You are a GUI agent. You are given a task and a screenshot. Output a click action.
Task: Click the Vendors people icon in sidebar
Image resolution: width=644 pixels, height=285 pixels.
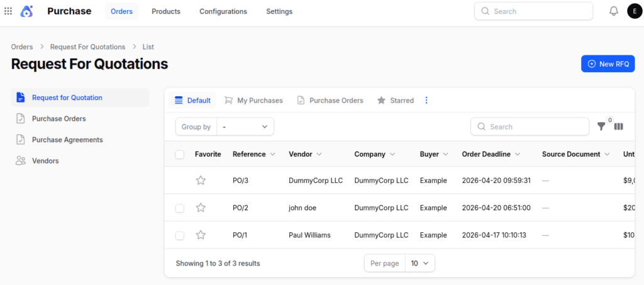[21, 160]
